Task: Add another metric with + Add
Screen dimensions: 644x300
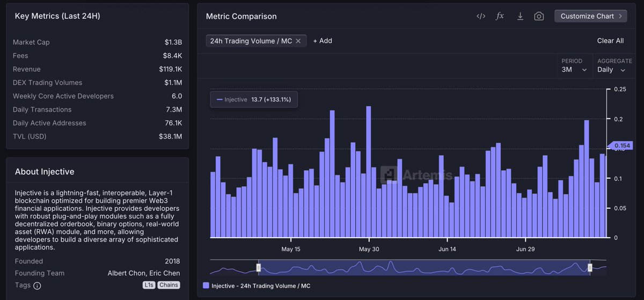Action: pyautogui.click(x=323, y=41)
